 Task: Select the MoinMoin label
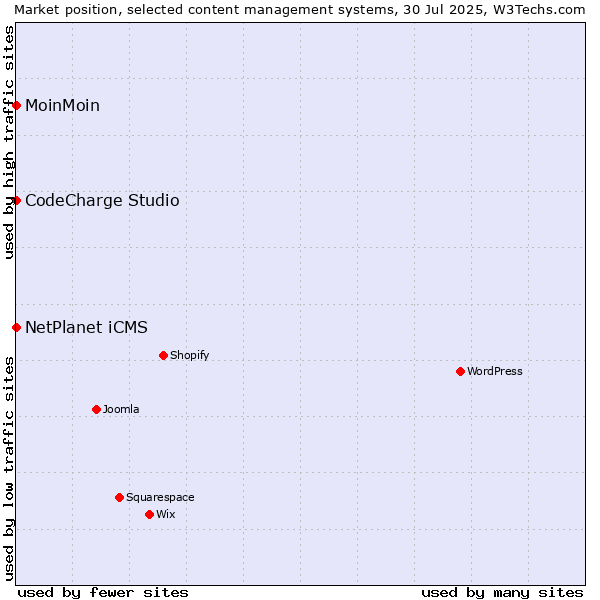tap(62, 106)
